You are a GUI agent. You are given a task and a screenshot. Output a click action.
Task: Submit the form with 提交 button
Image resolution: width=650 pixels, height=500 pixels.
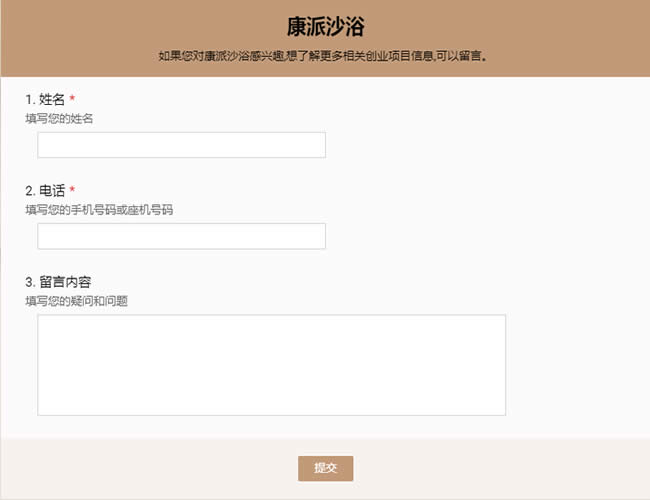click(325, 468)
